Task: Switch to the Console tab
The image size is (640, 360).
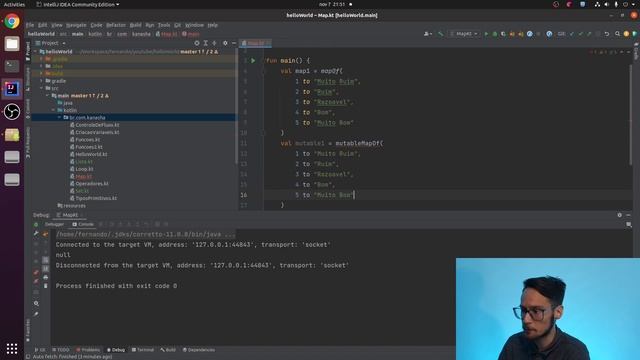Action: click(x=83, y=224)
